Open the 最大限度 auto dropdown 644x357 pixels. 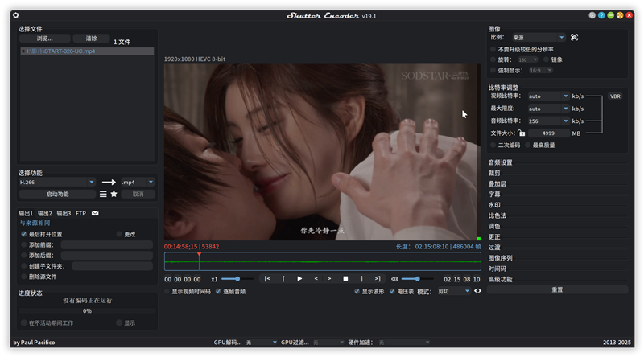coord(549,109)
